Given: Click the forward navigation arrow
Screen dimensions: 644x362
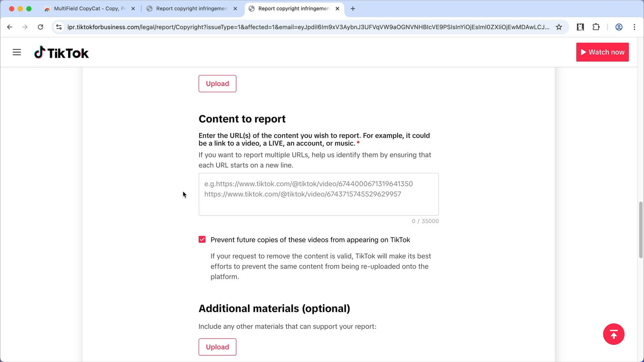Looking at the screenshot, I should pos(25,27).
